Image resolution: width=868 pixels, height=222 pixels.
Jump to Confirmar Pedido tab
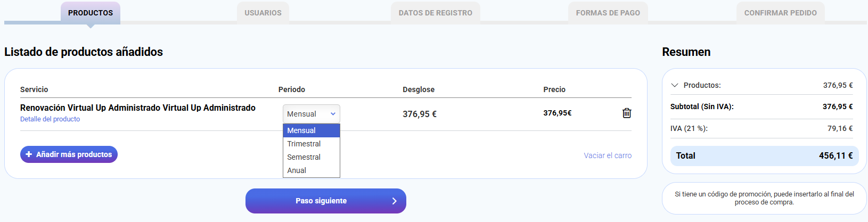click(780, 13)
